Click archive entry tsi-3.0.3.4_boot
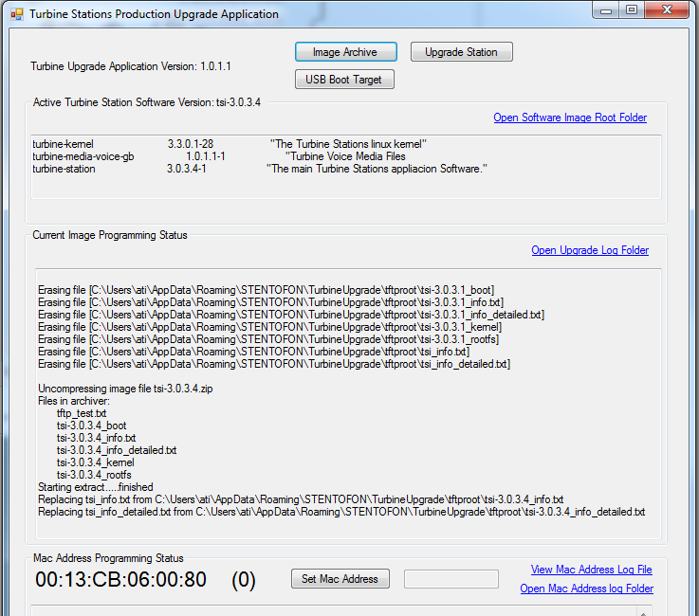Viewport: 699px width, 616px height. (91, 426)
